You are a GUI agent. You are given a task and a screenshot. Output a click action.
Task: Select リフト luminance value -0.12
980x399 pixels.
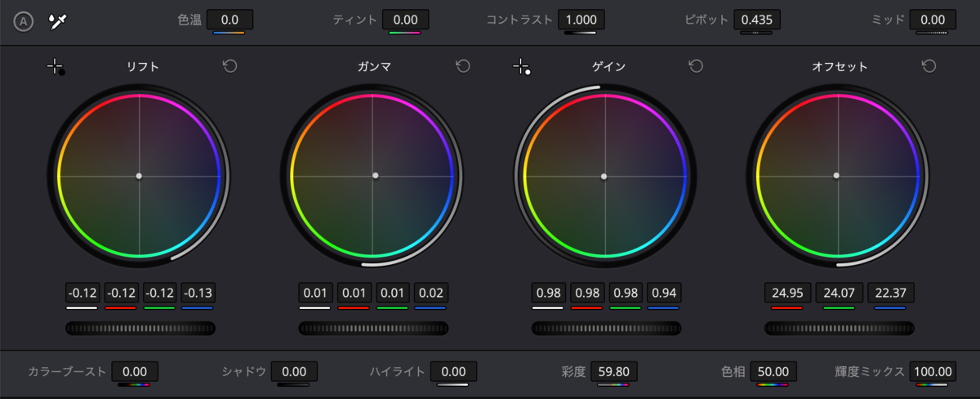82,293
